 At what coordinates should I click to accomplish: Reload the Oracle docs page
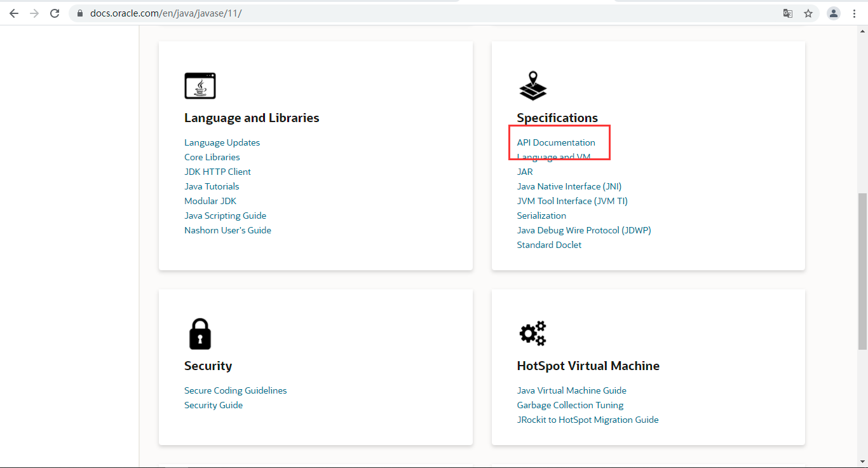pos(55,13)
